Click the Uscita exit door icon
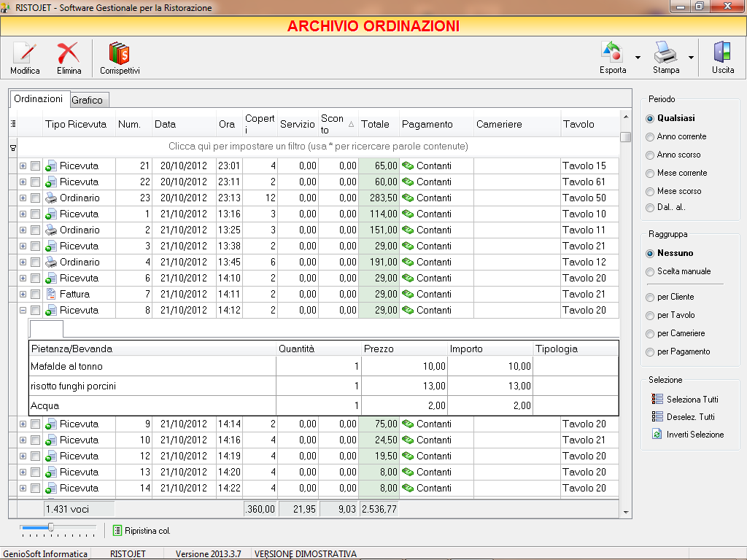 click(x=722, y=52)
